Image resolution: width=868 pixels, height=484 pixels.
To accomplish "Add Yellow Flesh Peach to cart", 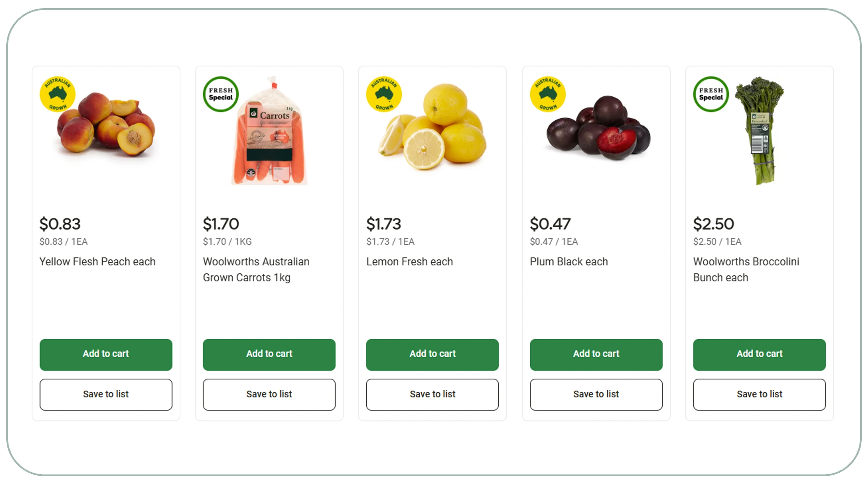I will [x=106, y=354].
